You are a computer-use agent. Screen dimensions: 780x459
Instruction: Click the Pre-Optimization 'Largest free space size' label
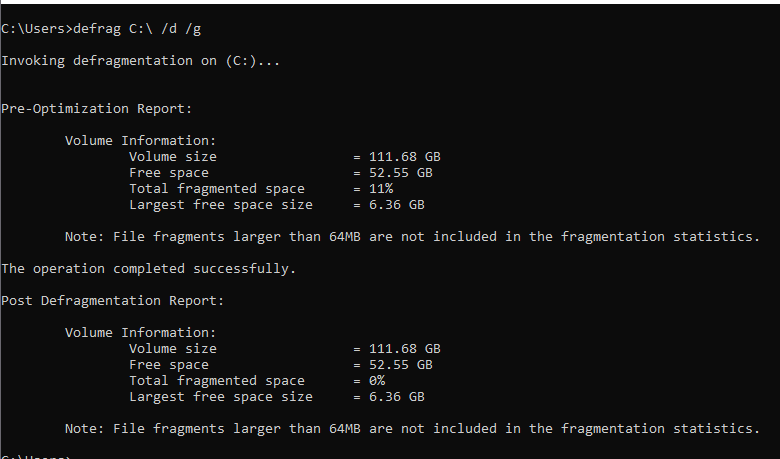[220, 205]
